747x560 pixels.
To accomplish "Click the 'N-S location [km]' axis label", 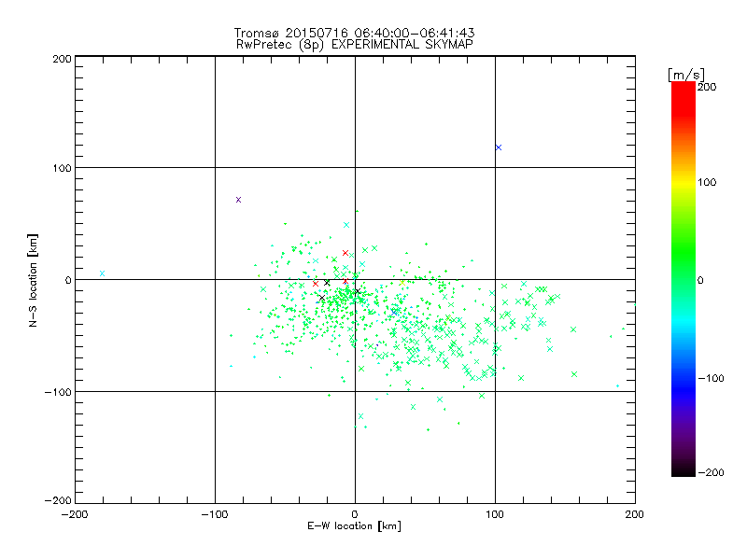I will click(33, 280).
